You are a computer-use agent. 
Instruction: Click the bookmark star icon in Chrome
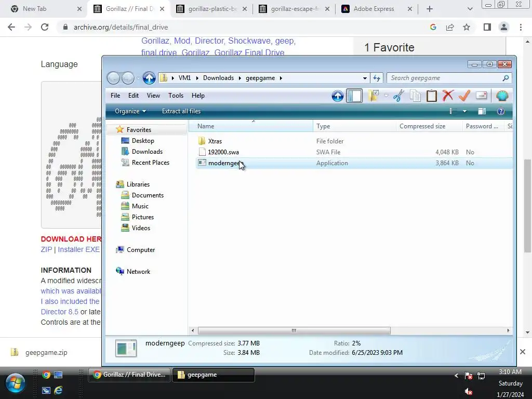[467, 27]
